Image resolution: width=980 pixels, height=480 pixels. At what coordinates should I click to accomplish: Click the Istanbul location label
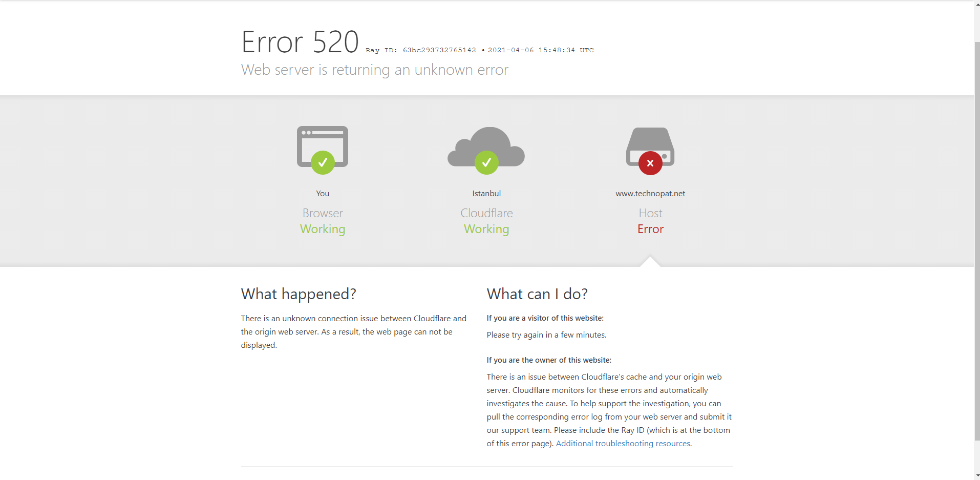click(486, 194)
